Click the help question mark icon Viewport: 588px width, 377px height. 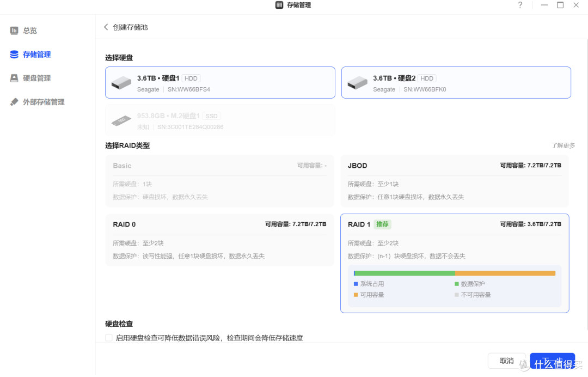point(520,5)
